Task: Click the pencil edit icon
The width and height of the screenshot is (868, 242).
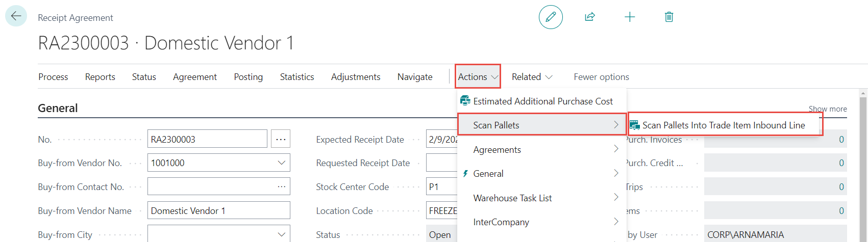Action: pyautogui.click(x=551, y=17)
